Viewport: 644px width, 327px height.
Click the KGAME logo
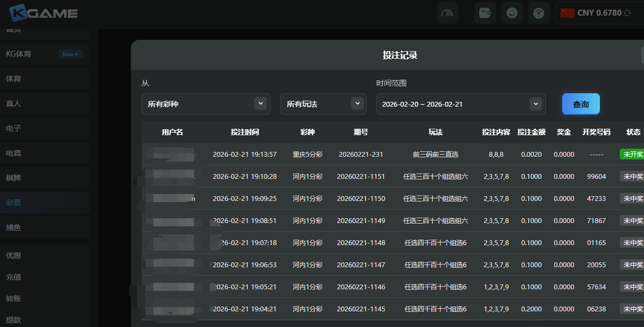[44, 13]
